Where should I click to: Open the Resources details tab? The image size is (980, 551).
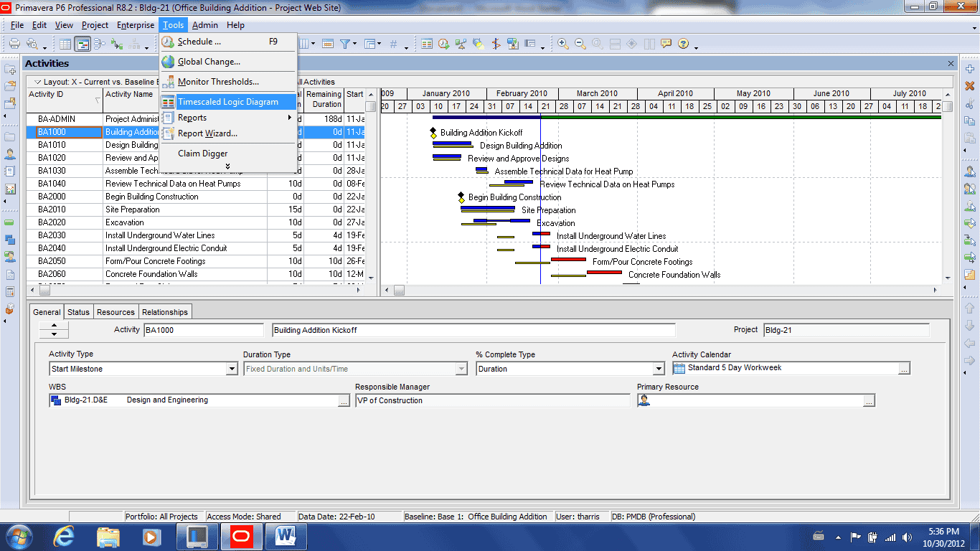(116, 312)
